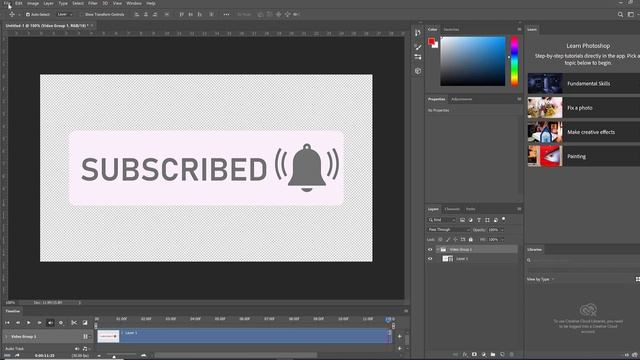Filter layers by shape layer icon
This screenshot has height=360, width=640.
487,220
